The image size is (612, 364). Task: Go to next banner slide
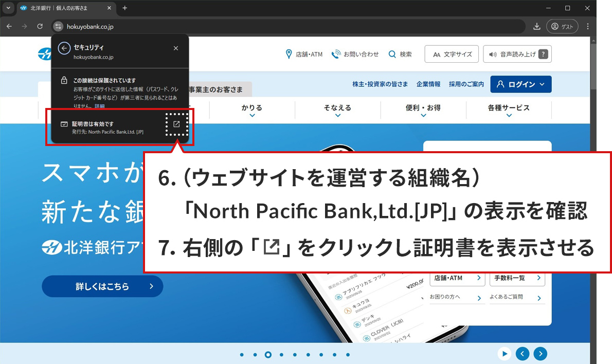click(x=541, y=354)
